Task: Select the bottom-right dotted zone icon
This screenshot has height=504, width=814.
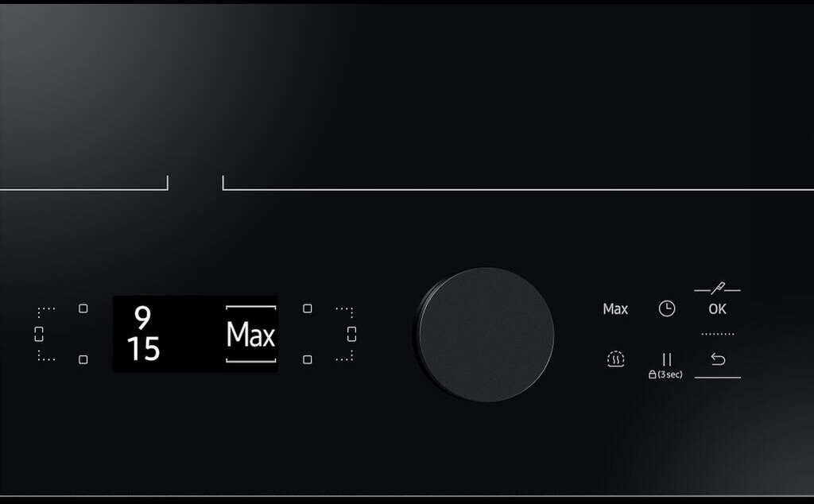Action: coord(344,355)
